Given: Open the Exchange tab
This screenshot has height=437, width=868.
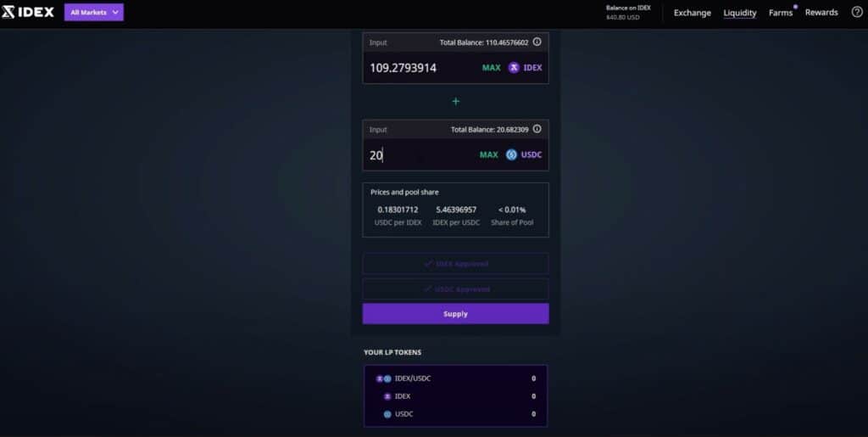Looking at the screenshot, I should point(692,13).
